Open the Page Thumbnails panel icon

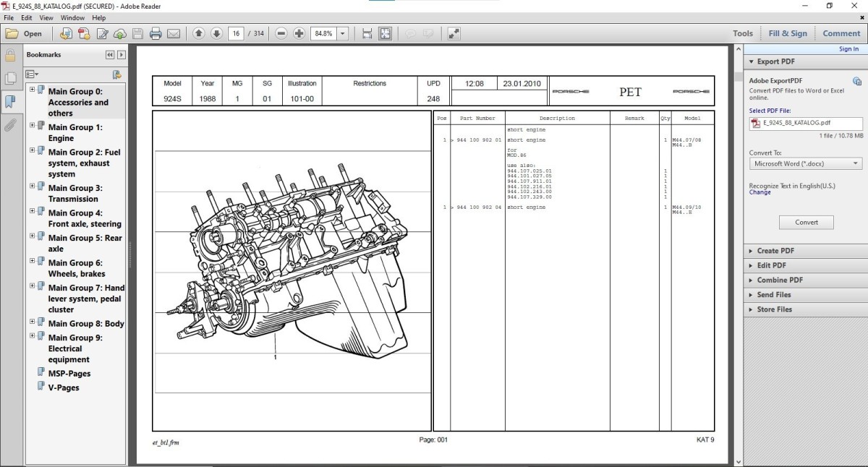click(10, 78)
